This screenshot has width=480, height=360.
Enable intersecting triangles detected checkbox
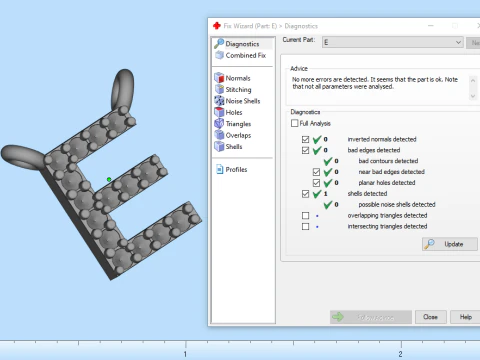(305, 227)
